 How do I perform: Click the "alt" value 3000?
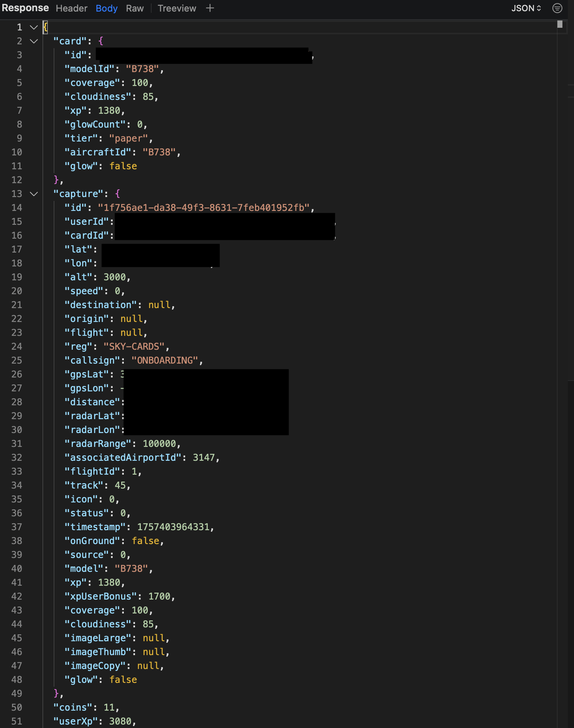[115, 277]
